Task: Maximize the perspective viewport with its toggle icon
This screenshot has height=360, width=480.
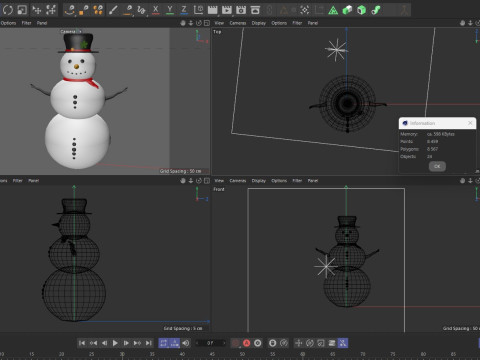Action: click(207, 23)
